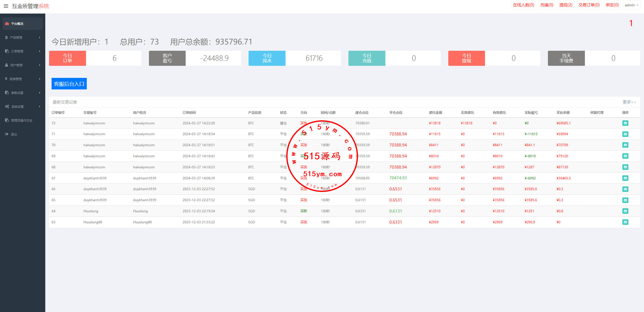Expand the 订单管理 submenu arrow
Viewport: 644px width, 312px height.
tap(39, 51)
